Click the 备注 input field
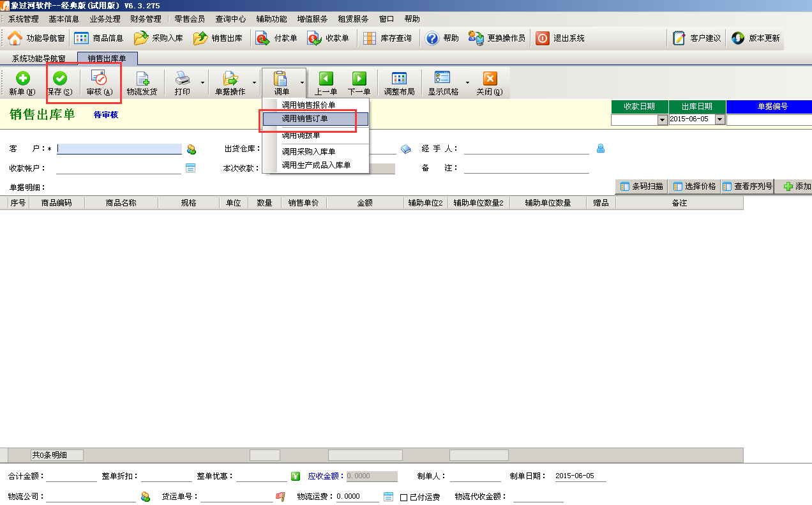Viewport: 812px width, 505px height. [x=527, y=168]
